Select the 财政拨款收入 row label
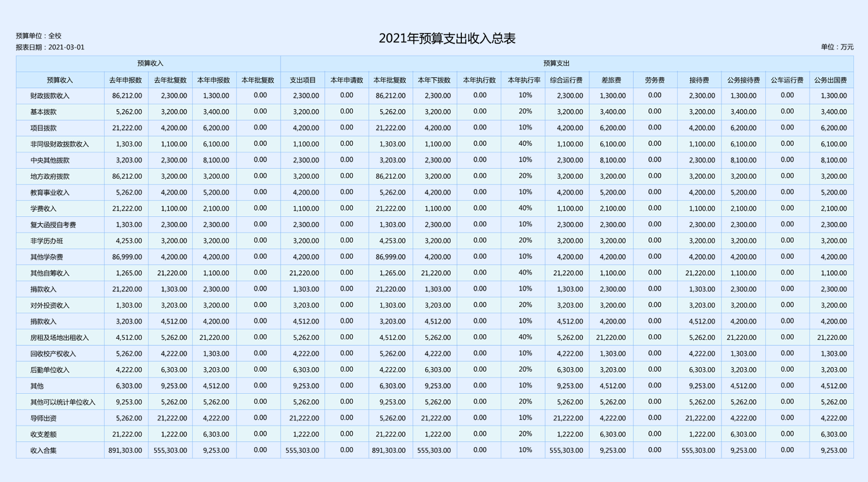868x482 pixels. 50,96
